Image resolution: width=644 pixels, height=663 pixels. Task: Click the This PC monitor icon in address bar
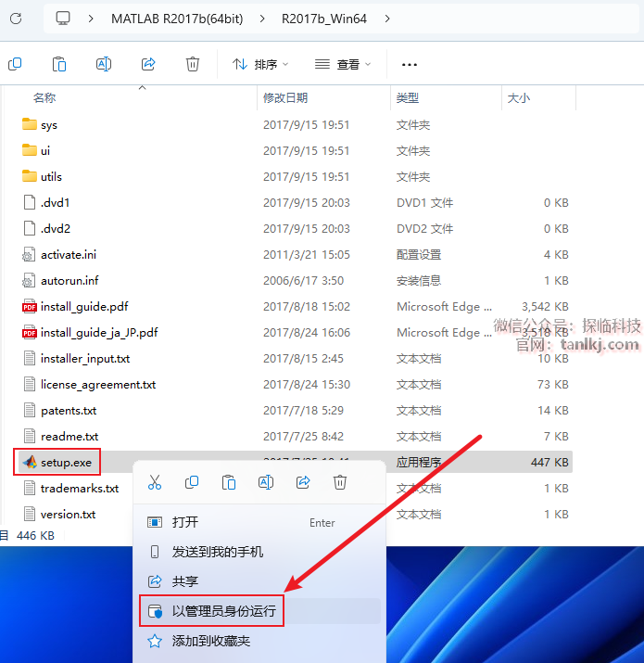(63, 19)
